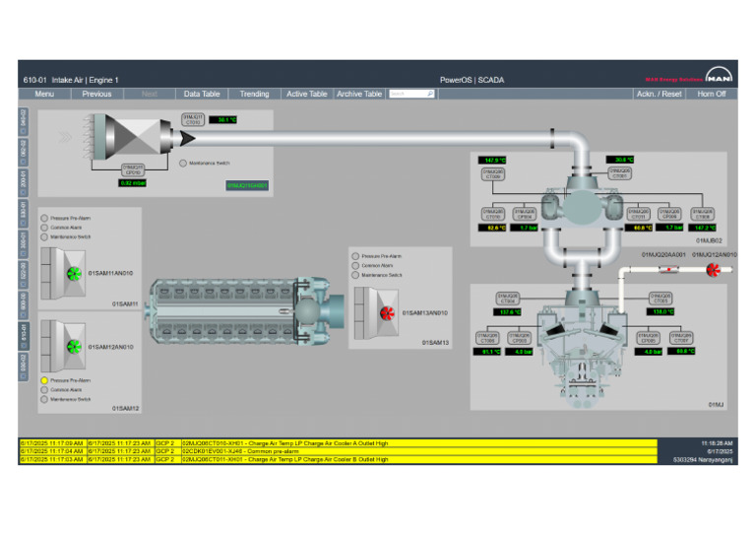The height and width of the screenshot is (535, 756).
Task: Click the 0.92 mbar pressure readout
Action: coord(133,183)
